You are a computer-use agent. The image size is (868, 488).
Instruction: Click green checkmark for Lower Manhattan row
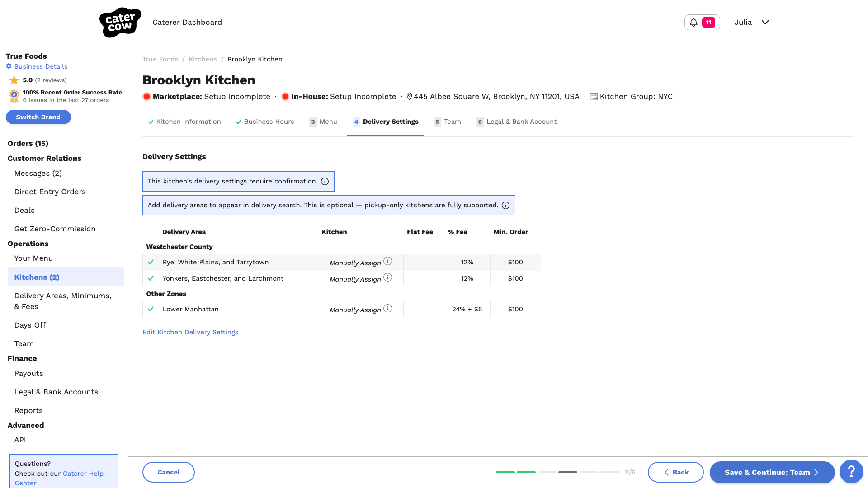(151, 309)
